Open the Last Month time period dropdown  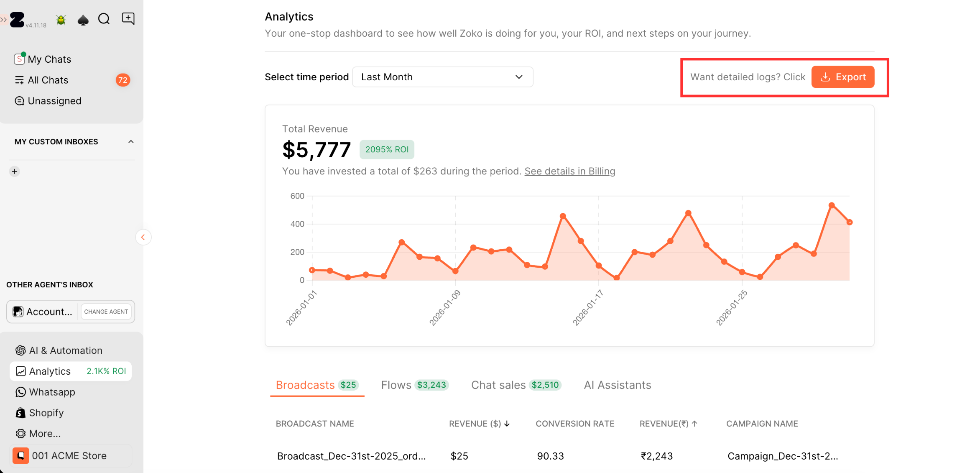tap(442, 77)
